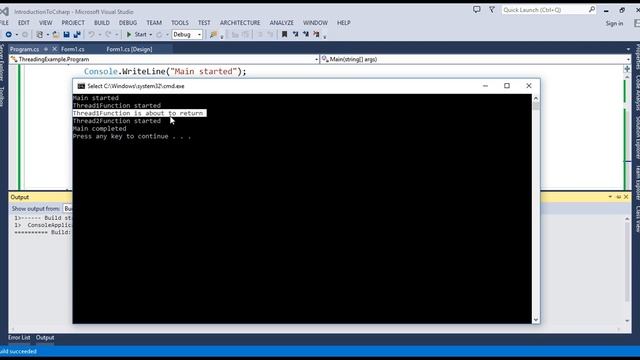Click the 'Thread2Function started' console line
Image resolution: width=640 pixels, height=360 pixels.
coord(117,121)
